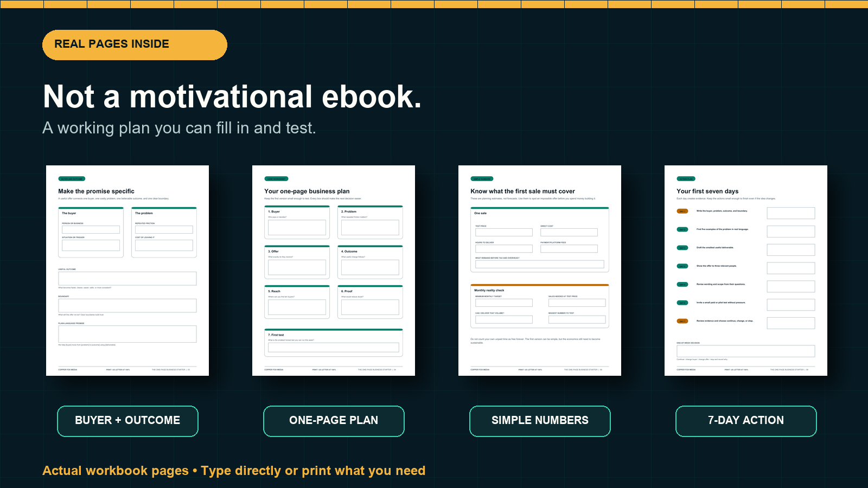Click the 'Actual workbook pages' footer text
Image resolution: width=868 pixels, height=488 pixels.
(x=116, y=471)
